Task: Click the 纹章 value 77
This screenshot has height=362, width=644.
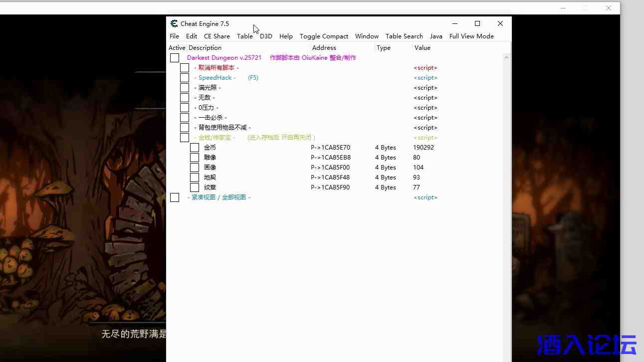Action: 417,187
